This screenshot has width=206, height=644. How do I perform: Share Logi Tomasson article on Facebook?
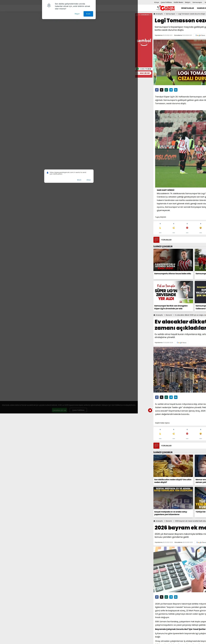click(157, 90)
